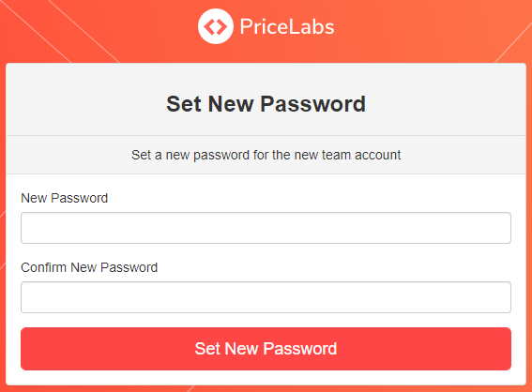Click the red arrows inside the logo
532x392 pixels.
216,27
